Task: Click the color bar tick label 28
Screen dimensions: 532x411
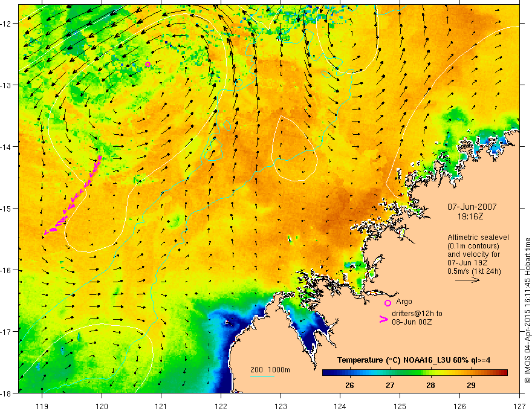Action: (430, 385)
